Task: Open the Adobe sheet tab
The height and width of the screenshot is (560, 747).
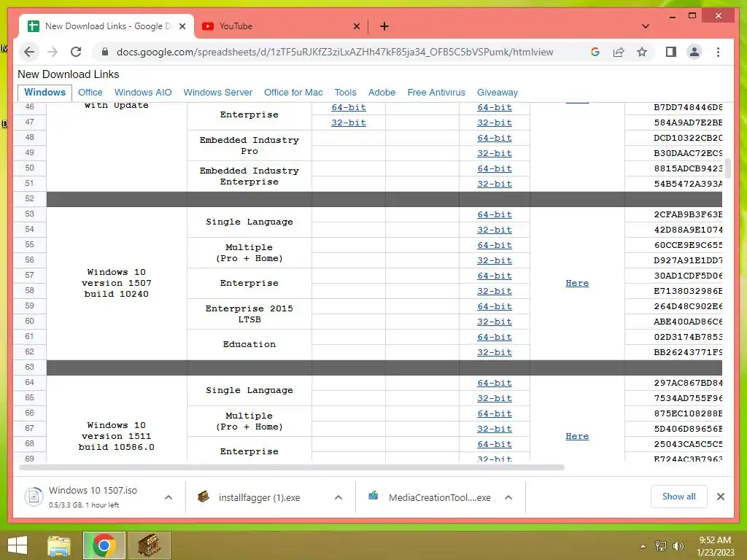Action: [x=382, y=93]
